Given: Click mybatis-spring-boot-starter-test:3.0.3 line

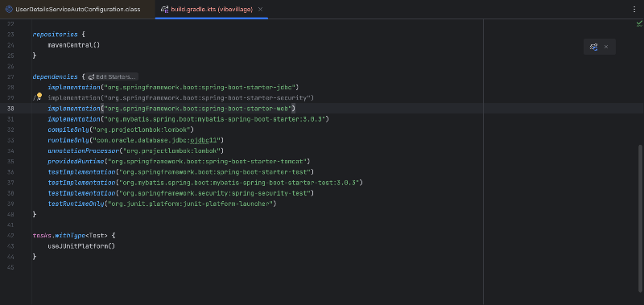Looking at the screenshot, I should [x=205, y=183].
